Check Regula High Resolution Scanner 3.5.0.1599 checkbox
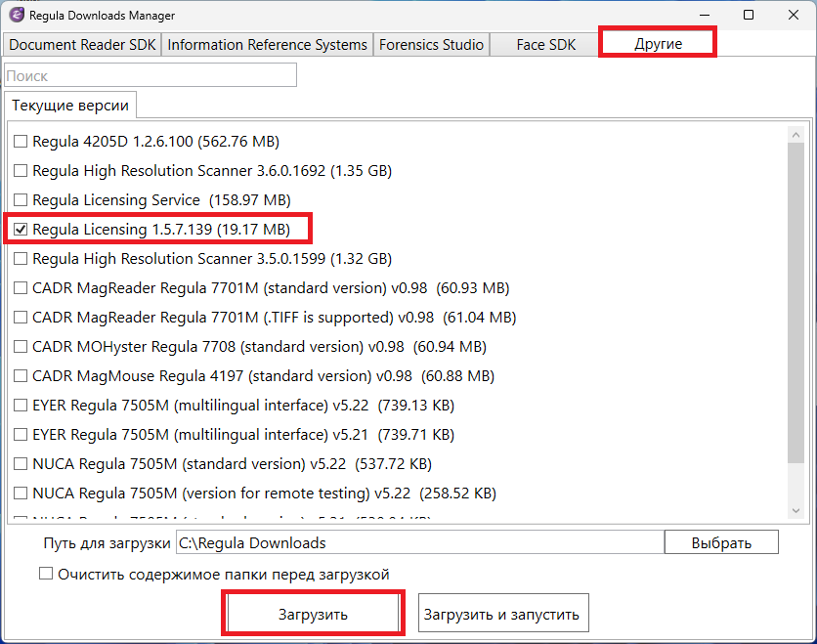817x644 pixels. click(x=21, y=258)
